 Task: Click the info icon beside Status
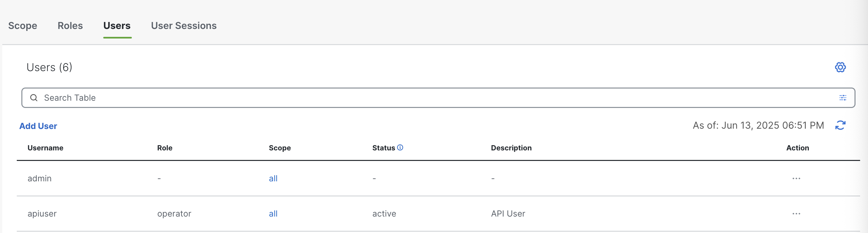tap(400, 147)
